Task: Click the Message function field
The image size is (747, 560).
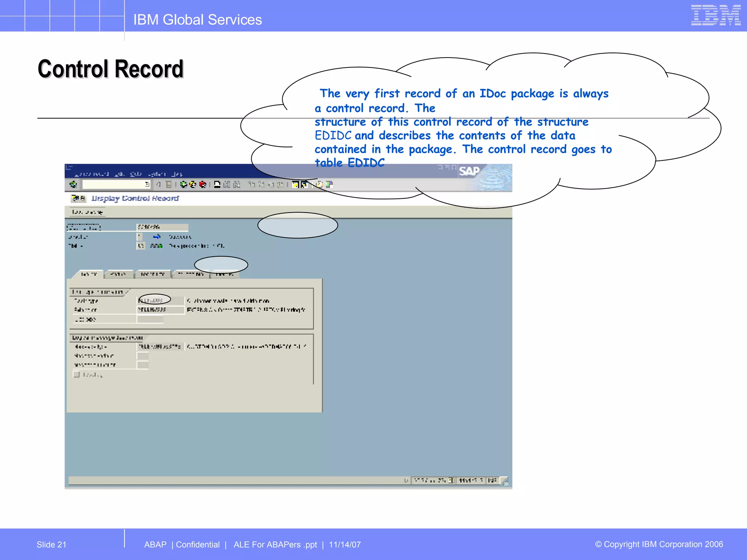Action: pos(143,365)
